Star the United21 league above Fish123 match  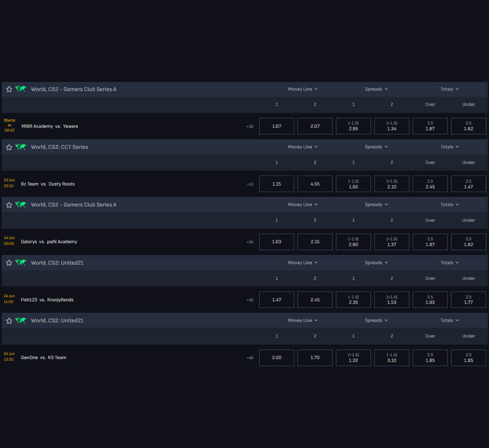point(9,262)
